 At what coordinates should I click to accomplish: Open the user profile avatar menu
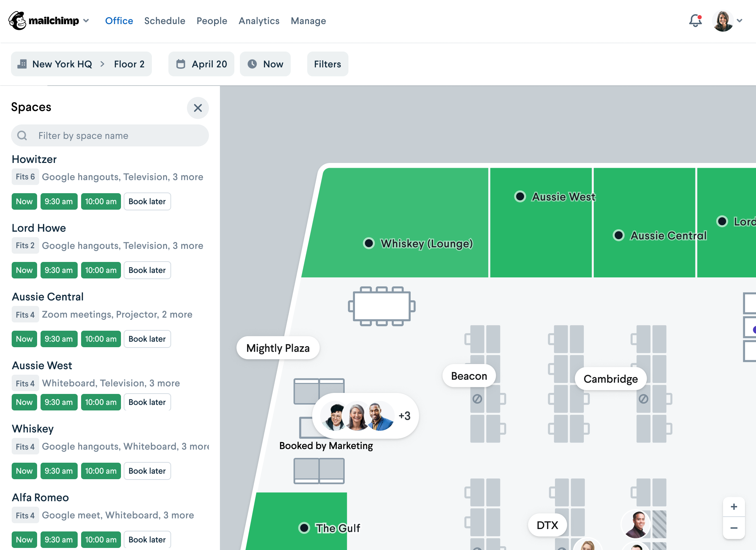(x=723, y=21)
